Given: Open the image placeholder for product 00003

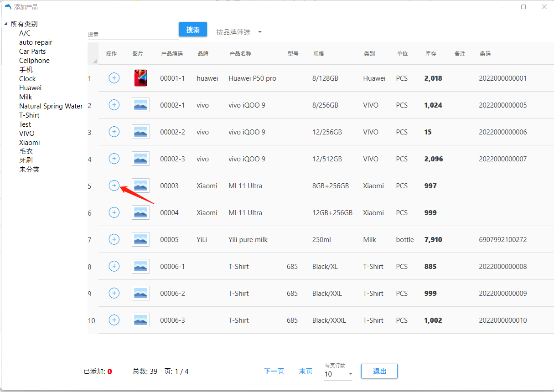Looking at the screenshot, I should [x=140, y=186].
